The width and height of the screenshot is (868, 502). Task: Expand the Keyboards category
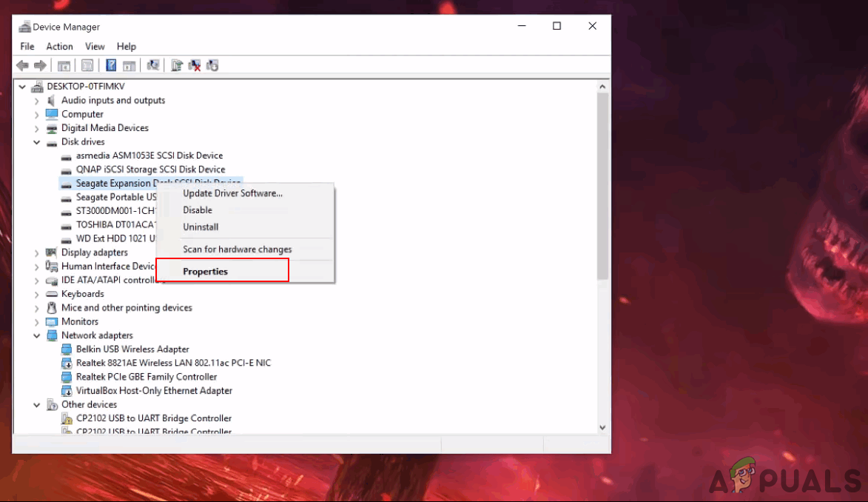tap(36, 294)
